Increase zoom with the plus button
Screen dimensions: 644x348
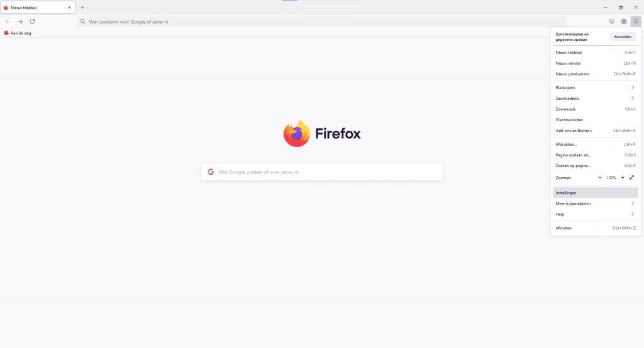click(623, 178)
